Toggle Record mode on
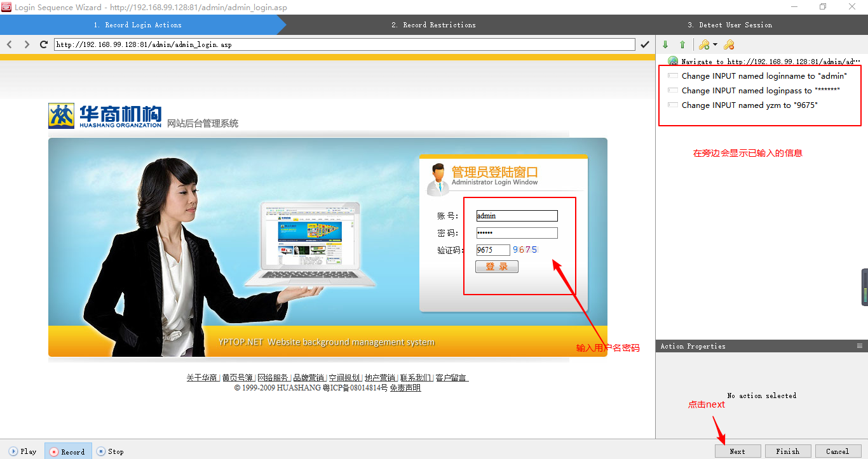The height and width of the screenshot is (459, 868). [68, 451]
